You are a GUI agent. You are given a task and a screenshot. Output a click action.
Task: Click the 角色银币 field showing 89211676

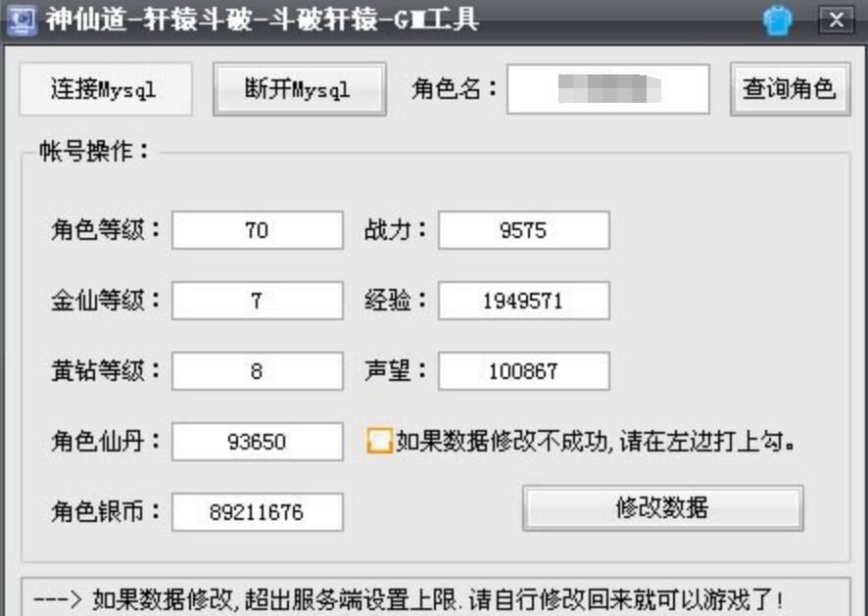click(258, 511)
